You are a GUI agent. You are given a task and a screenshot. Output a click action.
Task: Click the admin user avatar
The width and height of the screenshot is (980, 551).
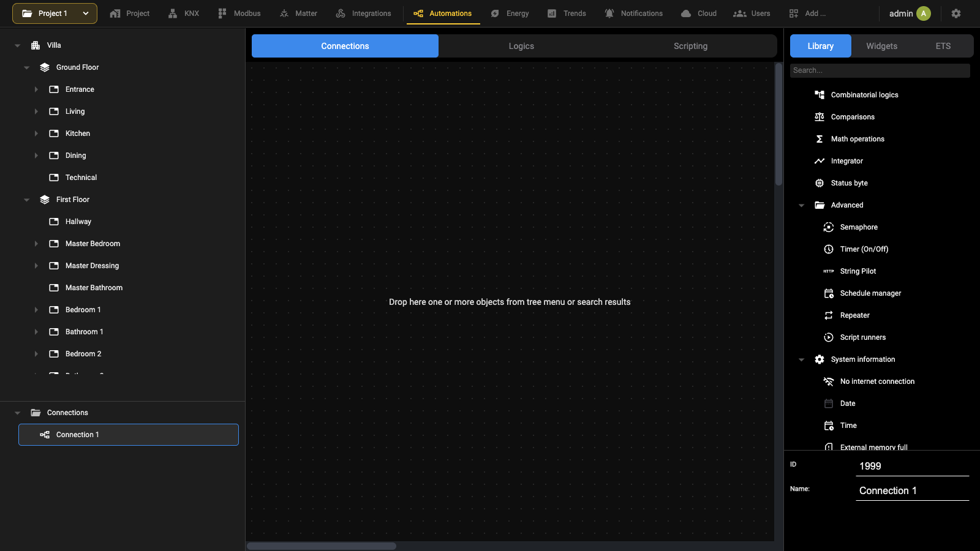(924, 13)
